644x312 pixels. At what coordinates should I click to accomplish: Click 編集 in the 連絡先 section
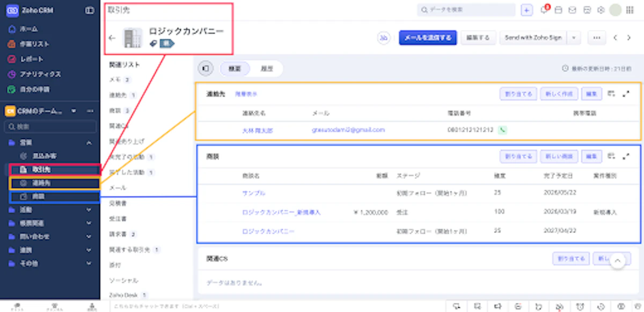click(591, 93)
